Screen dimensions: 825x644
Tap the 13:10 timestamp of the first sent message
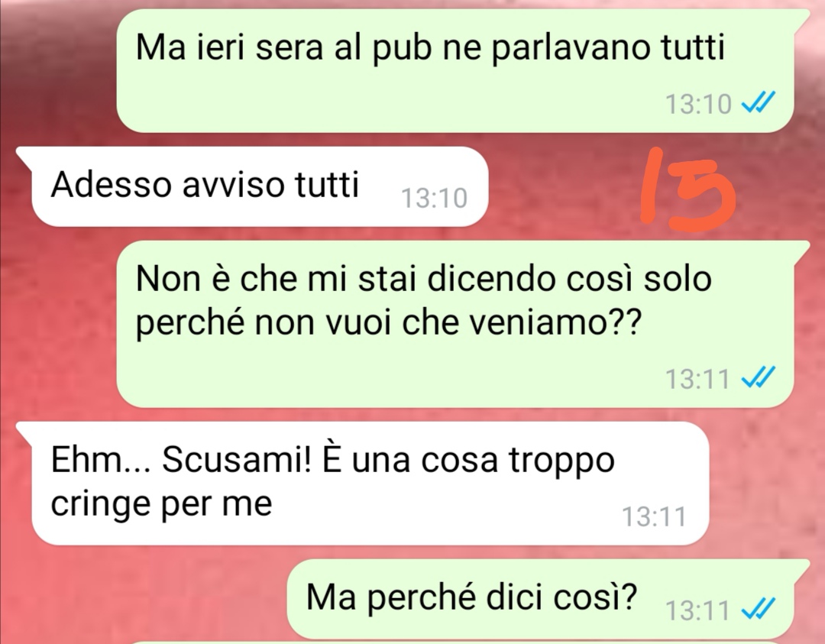pos(698,103)
